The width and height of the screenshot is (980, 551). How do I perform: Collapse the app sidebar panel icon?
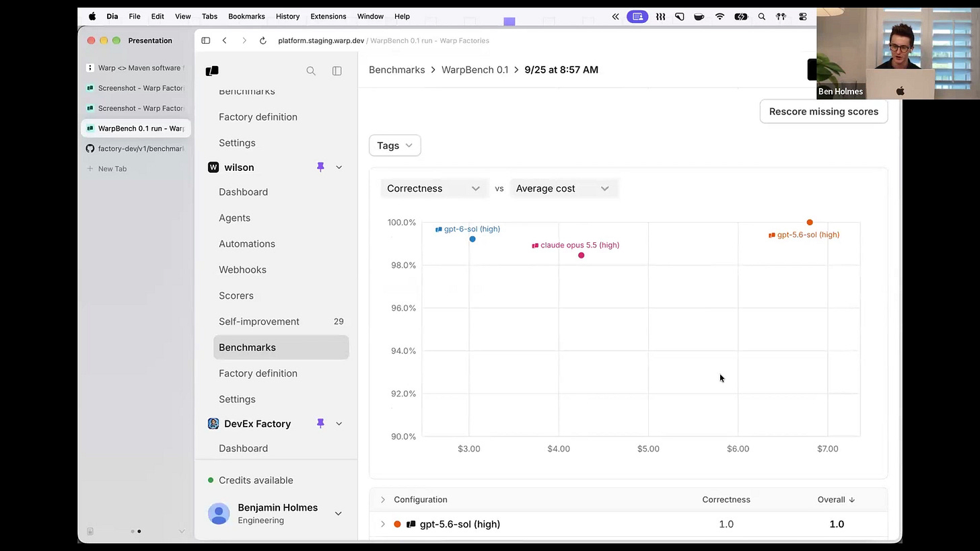point(337,71)
